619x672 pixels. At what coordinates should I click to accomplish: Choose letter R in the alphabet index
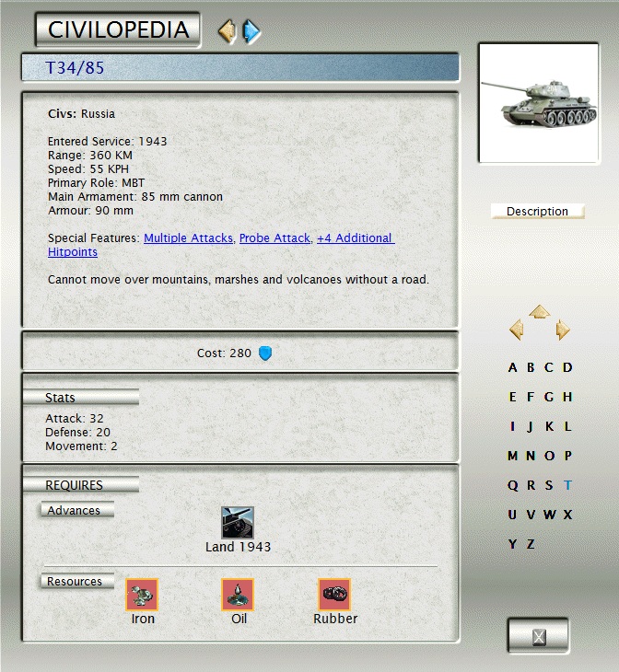[x=531, y=485]
